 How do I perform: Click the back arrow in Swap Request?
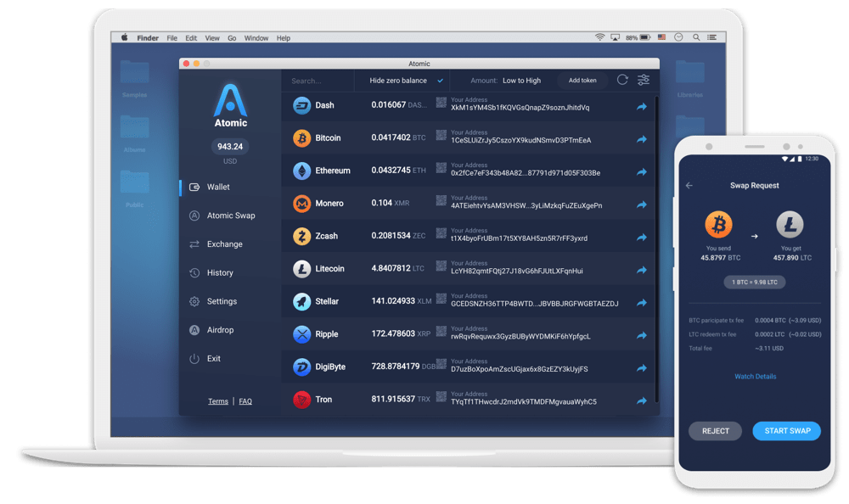point(689,186)
